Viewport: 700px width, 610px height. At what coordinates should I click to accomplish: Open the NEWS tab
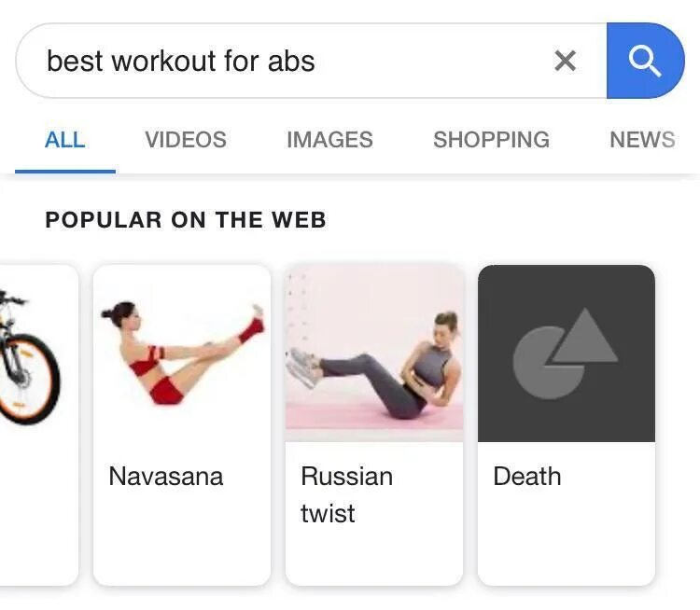(x=642, y=140)
